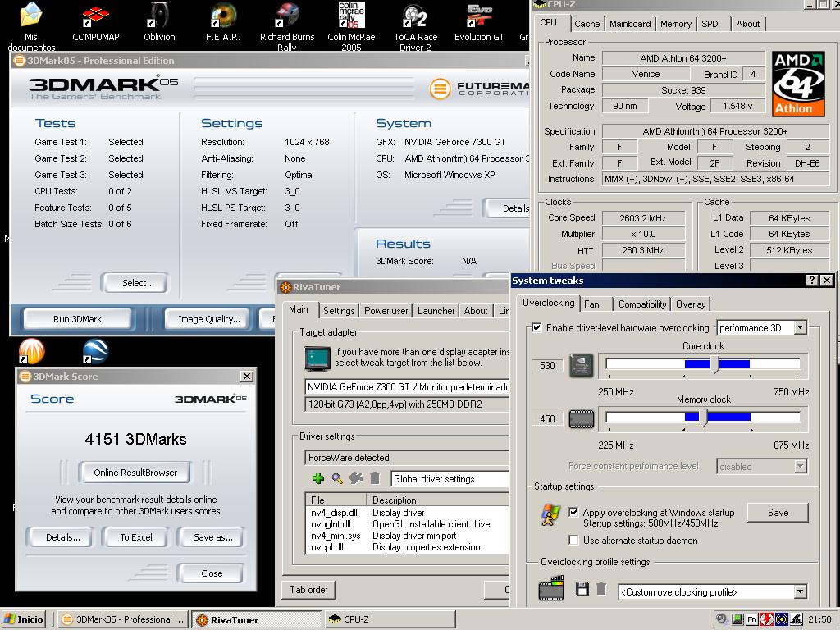Click the Core clock slider thumb

pos(714,364)
